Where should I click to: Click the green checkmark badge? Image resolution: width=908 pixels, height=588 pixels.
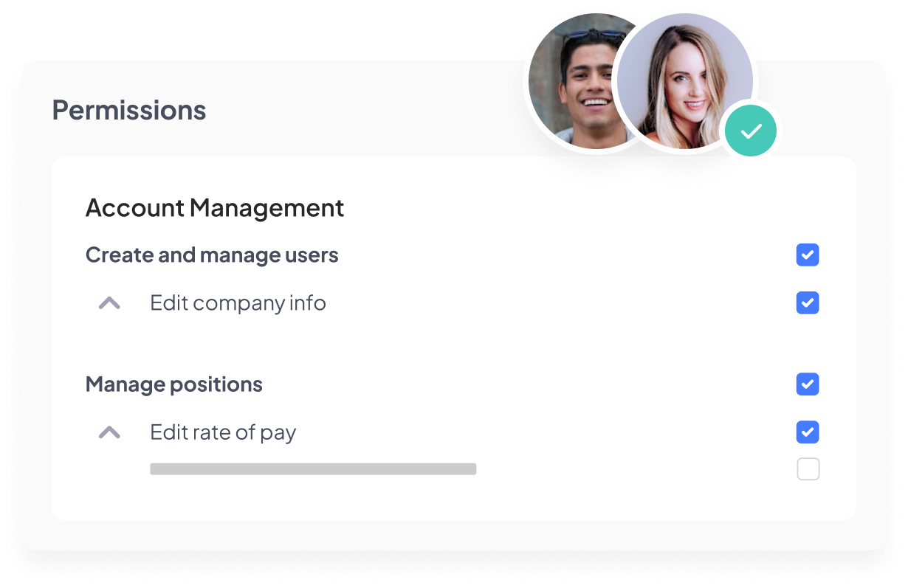750,131
